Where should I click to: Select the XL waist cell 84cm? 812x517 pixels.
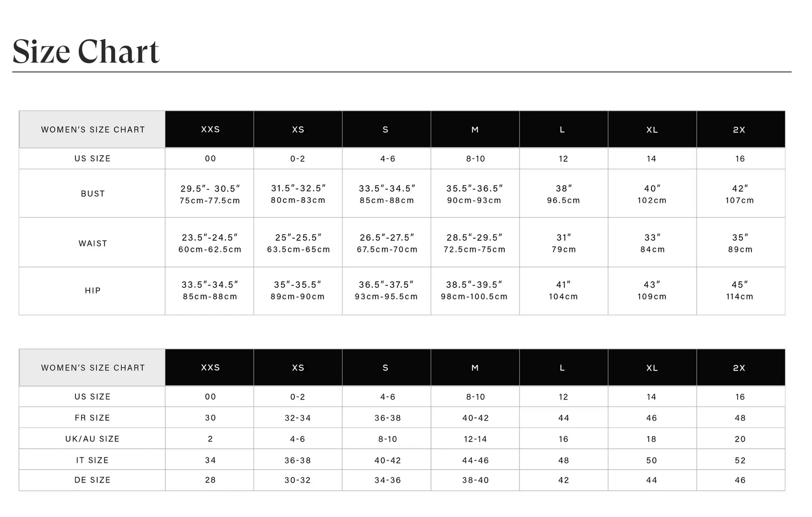pos(652,243)
